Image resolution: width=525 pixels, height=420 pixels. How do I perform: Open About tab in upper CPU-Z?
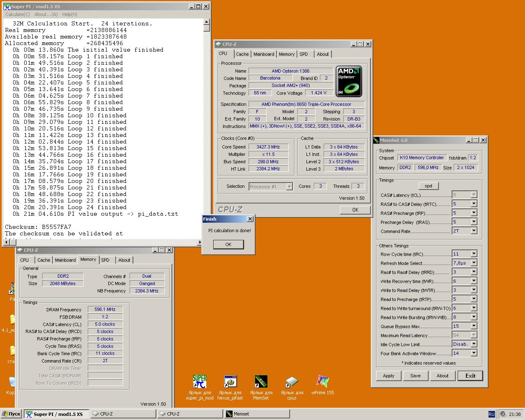tap(323, 54)
